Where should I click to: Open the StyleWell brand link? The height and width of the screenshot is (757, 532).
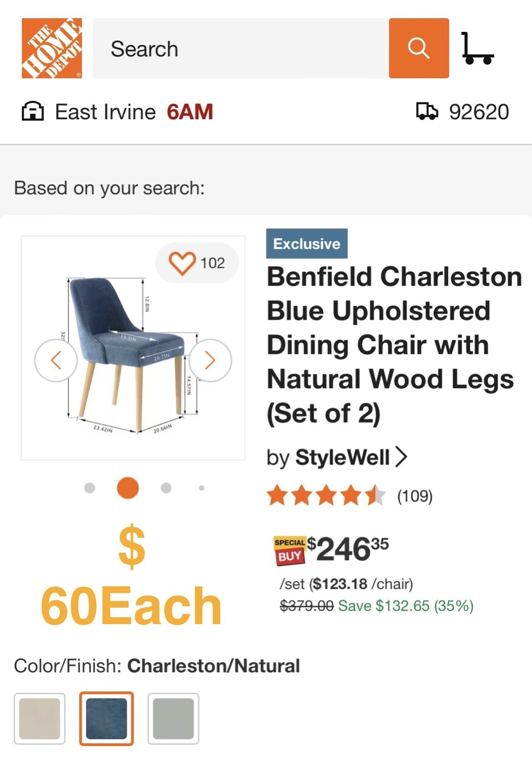tap(343, 457)
